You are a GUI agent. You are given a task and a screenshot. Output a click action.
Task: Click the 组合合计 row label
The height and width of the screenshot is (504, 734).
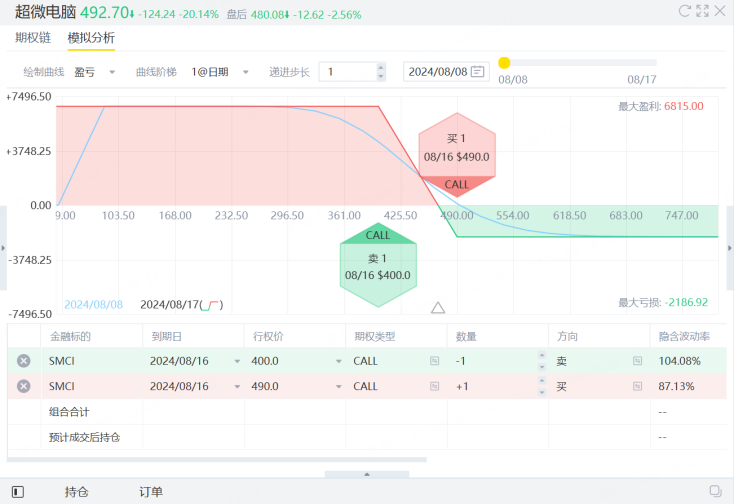69,412
